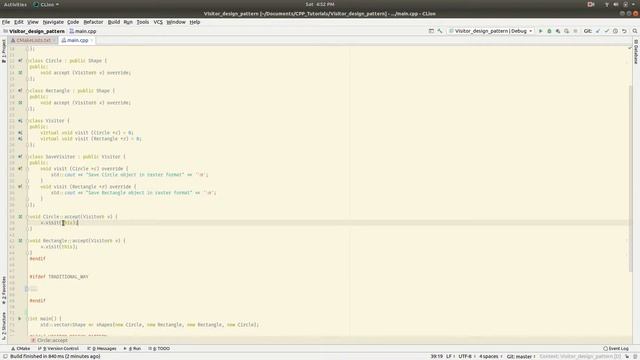This screenshot has width=640, height=360.
Task: Click main.cpp breadcrumb in navigation bar
Action: (x=83, y=31)
